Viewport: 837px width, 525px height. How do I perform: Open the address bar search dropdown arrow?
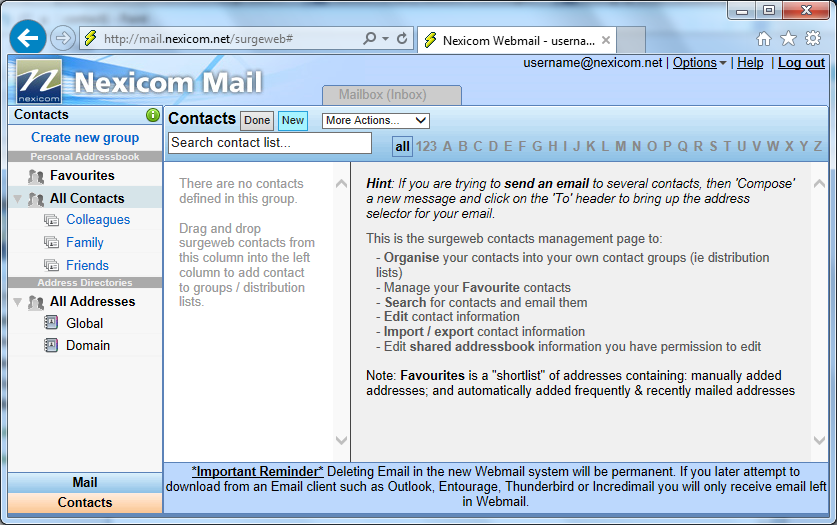click(385, 38)
